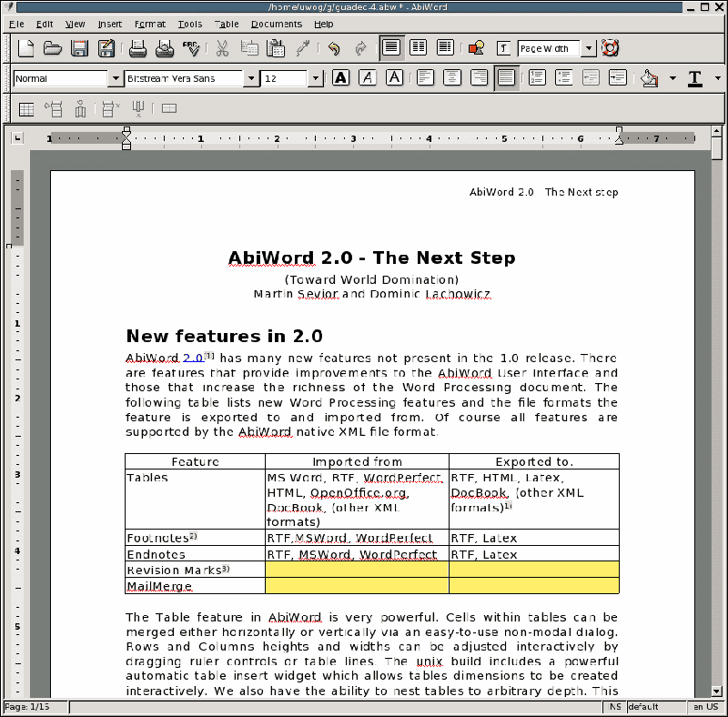Switch to the two-column layout button

[419, 48]
